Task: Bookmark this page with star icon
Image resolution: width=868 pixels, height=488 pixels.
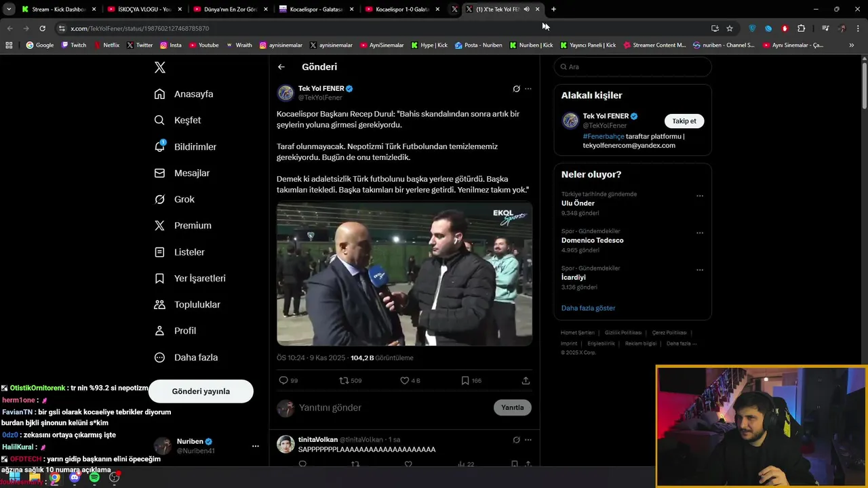Action: click(730, 28)
